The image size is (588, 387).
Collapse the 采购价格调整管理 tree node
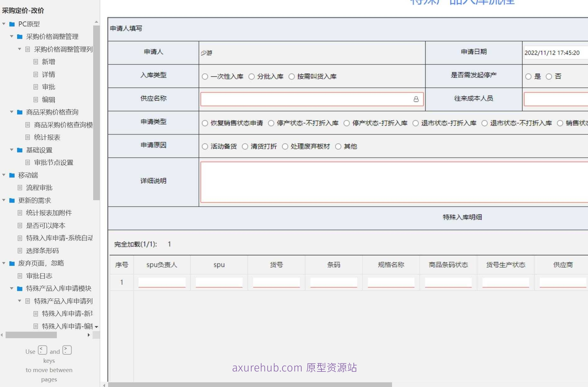[11, 37]
